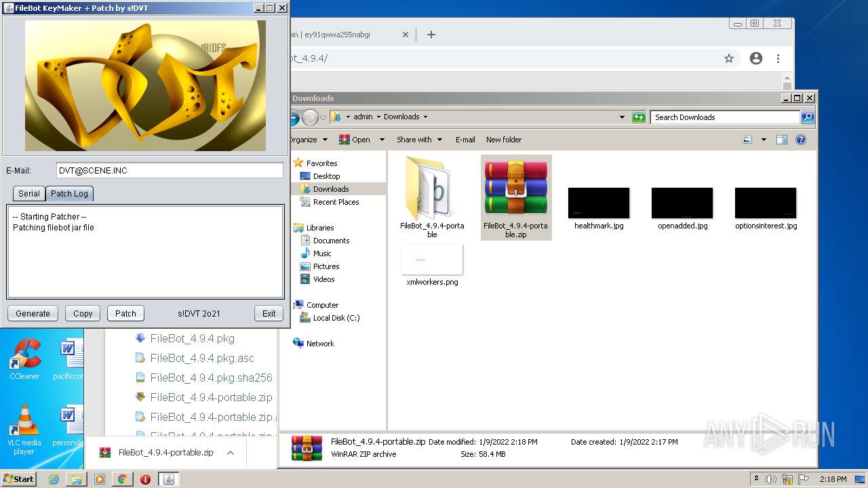The image size is (868, 488).
Task: Click FileBot_4.9.4.pkg.asc link in browser
Action: point(202,358)
